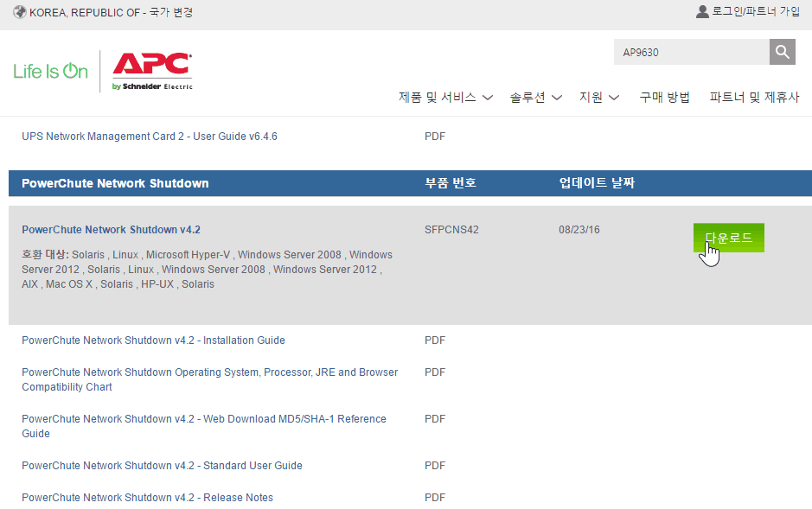Open PowerChute Network Shutdown v4.2 title link
Image resolution: width=812 pixels, height=509 pixels.
coord(111,230)
